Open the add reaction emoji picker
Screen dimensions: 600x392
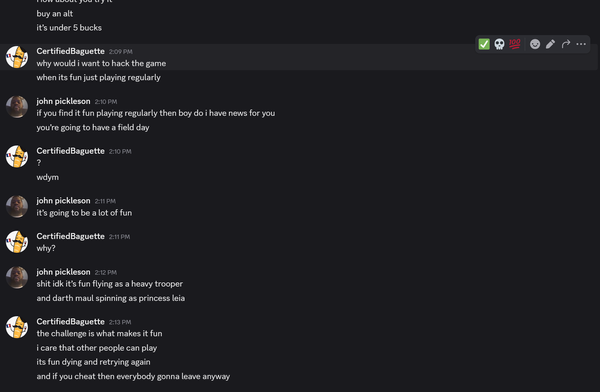click(x=535, y=44)
